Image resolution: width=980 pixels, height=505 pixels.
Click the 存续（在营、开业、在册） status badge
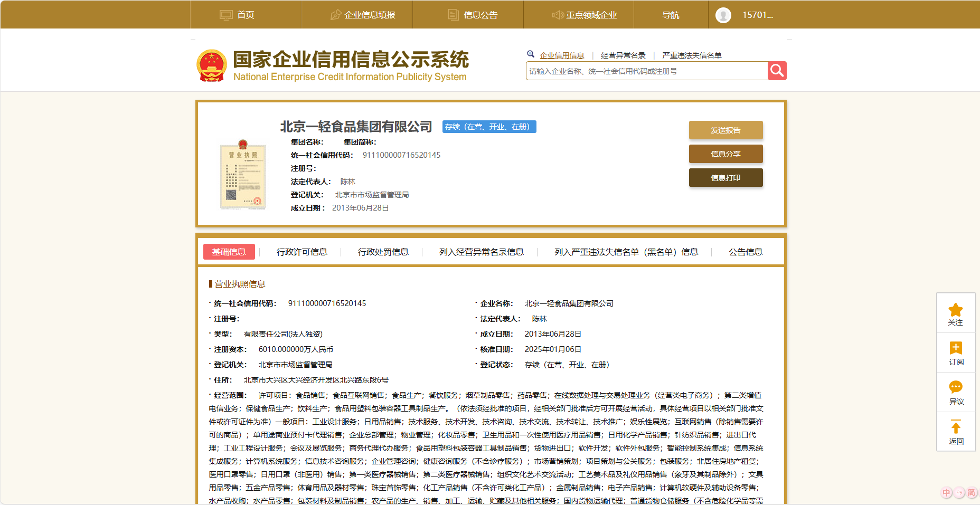tap(489, 127)
